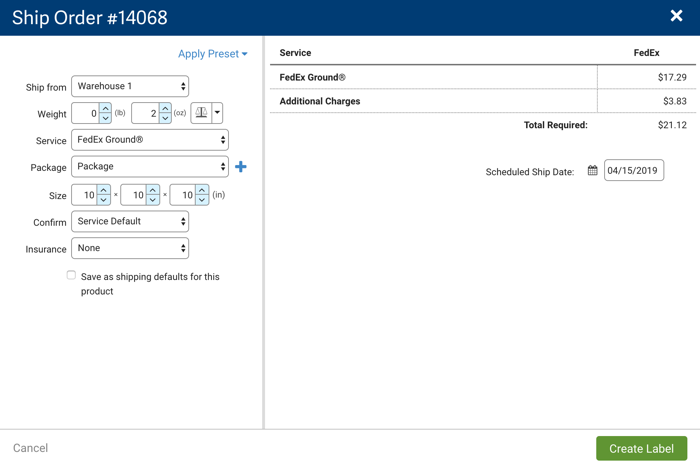The height and width of the screenshot is (466, 700).
Task: Click the blue plus icon beside Package
Action: [241, 166]
